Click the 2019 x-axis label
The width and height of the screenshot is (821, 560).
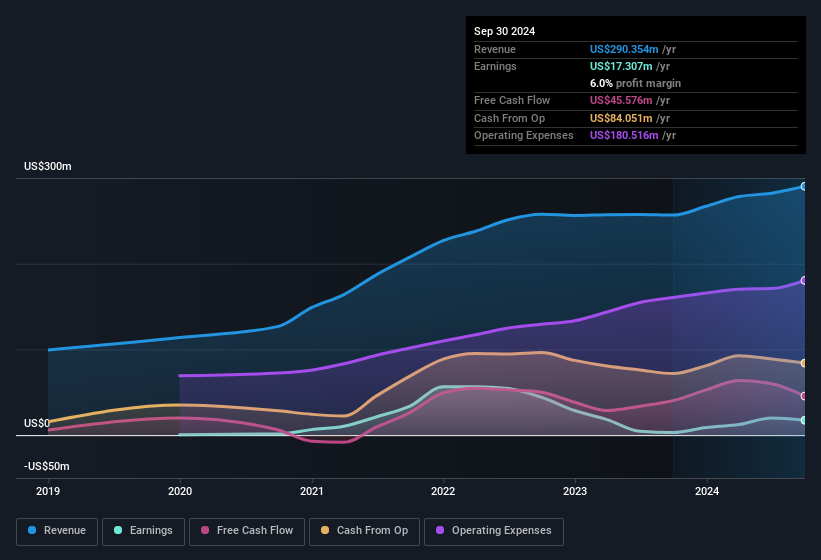[x=48, y=491]
